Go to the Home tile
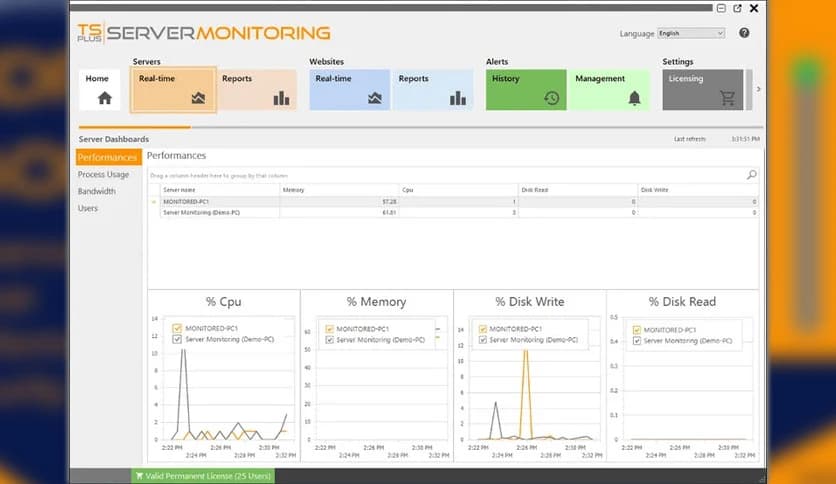Viewport: 836px width, 484px height. 100,90
